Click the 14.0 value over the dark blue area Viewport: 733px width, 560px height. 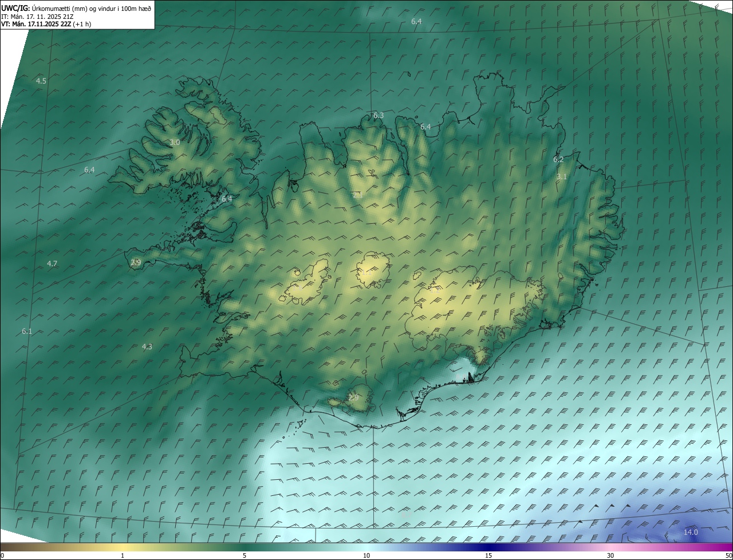tap(691, 532)
